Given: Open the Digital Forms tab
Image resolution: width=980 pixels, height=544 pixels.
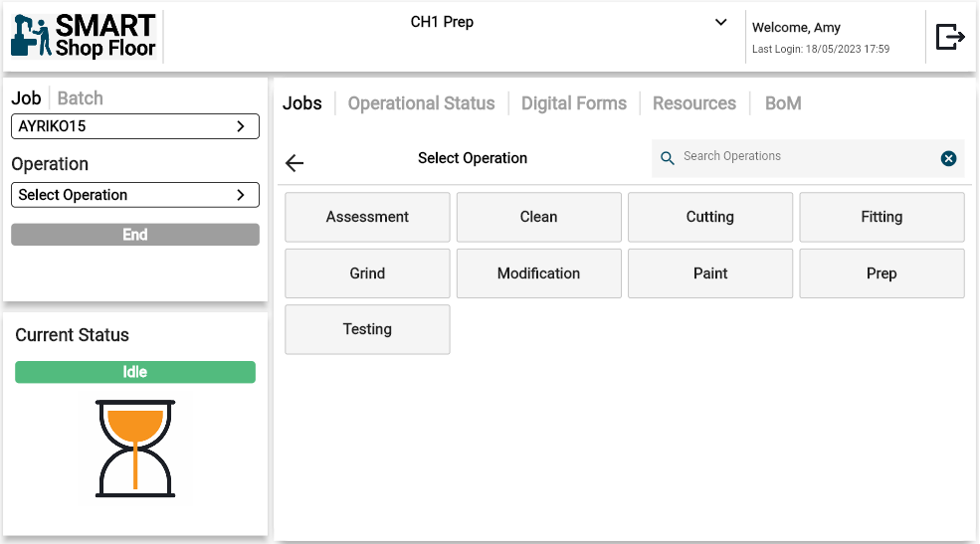Looking at the screenshot, I should tap(574, 103).
